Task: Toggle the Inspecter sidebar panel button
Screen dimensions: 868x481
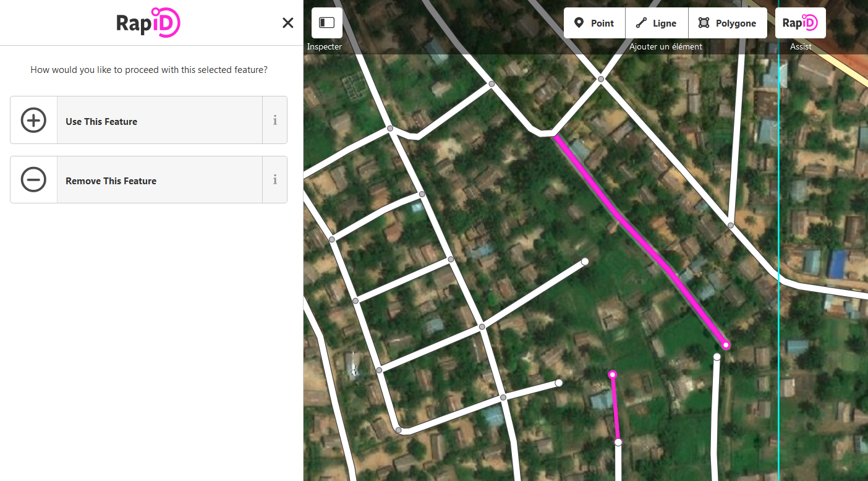Action: click(x=326, y=23)
